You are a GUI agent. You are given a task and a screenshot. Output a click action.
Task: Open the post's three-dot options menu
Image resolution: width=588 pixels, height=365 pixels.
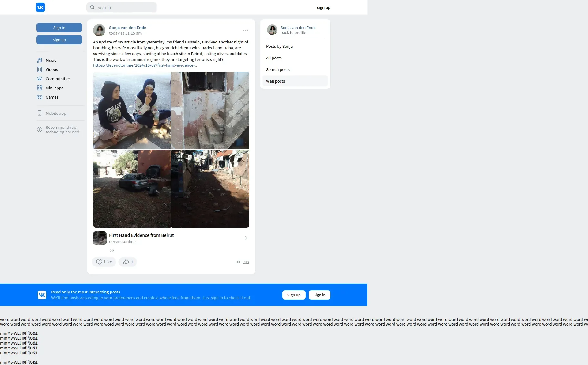click(x=246, y=30)
